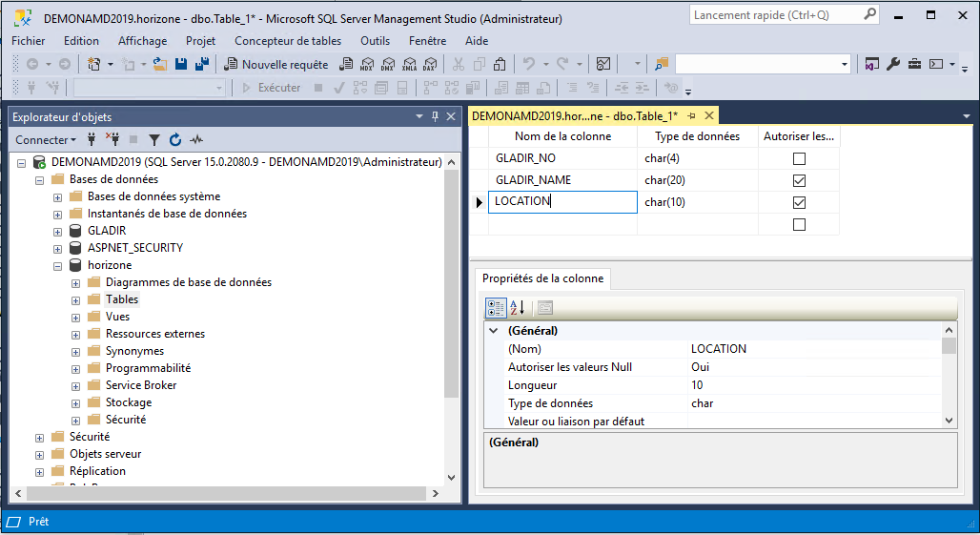Click the Save All disks icon
Screen dimensions: 980x535
coord(201,65)
